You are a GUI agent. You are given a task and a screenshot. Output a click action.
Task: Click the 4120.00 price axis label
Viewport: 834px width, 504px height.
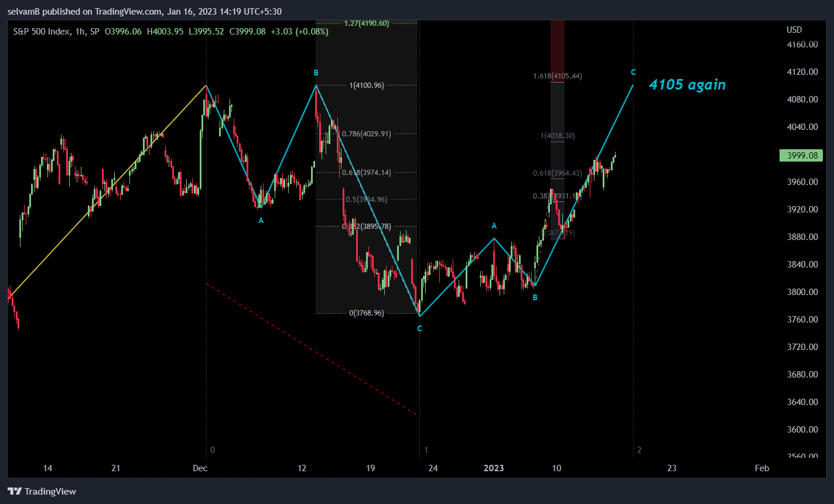click(x=802, y=72)
